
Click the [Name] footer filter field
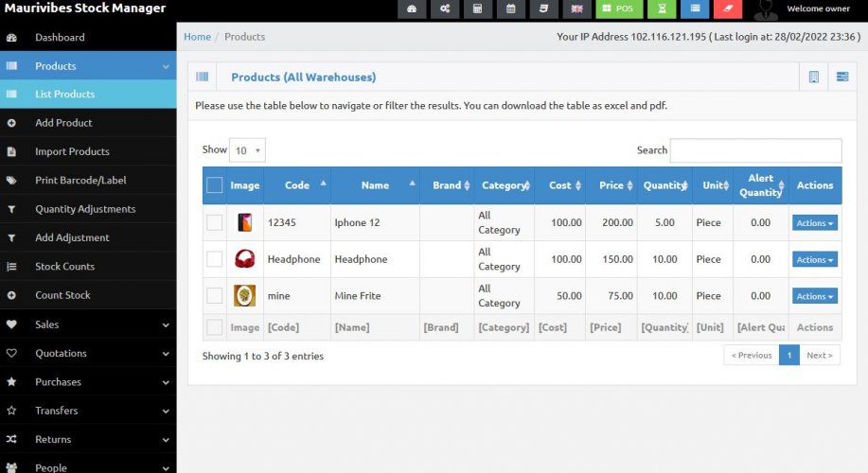375,327
